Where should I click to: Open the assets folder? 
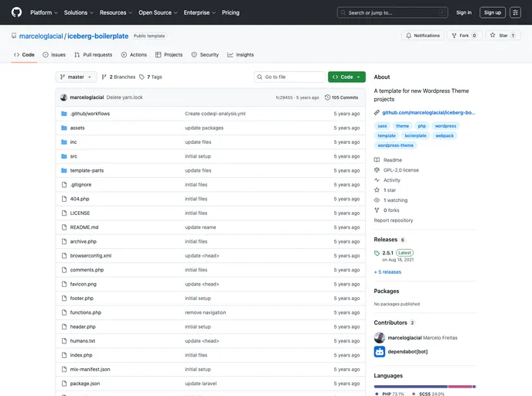pyautogui.click(x=77, y=128)
